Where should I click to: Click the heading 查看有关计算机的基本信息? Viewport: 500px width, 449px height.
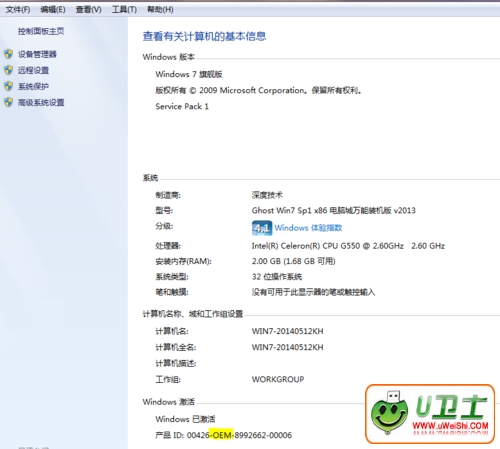(204, 36)
